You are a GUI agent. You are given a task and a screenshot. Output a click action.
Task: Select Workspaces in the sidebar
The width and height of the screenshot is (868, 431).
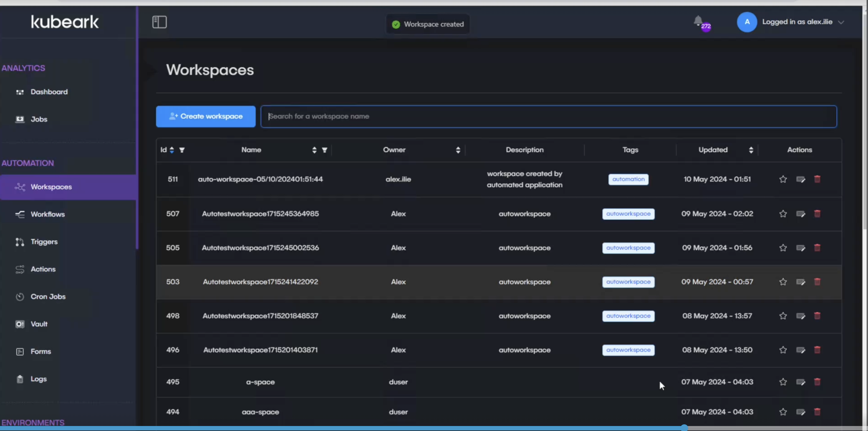(x=68, y=187)
